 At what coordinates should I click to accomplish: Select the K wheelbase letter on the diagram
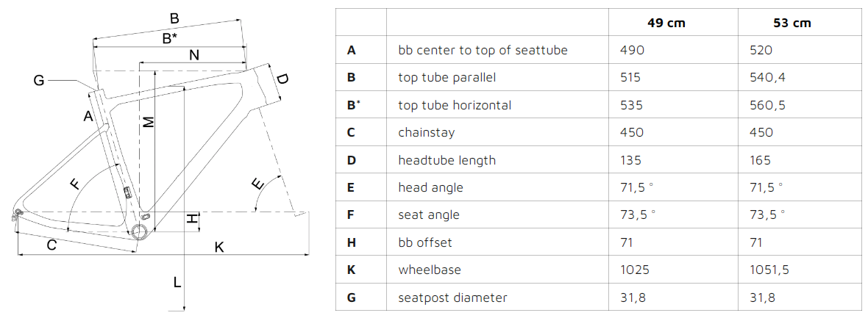point(218,248)
